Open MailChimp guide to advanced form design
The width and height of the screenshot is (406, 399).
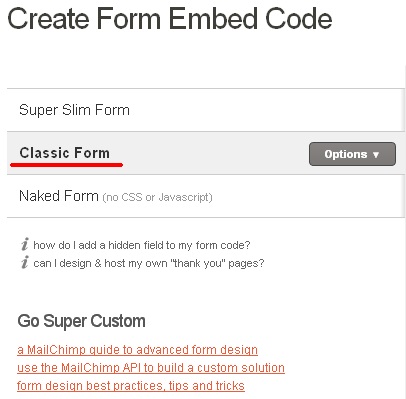137,350
